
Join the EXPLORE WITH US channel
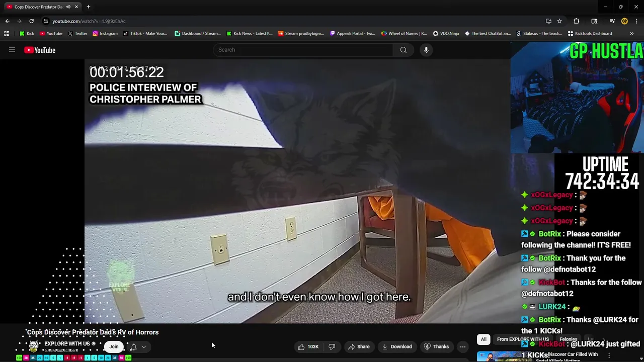click(x=114, y=346)
